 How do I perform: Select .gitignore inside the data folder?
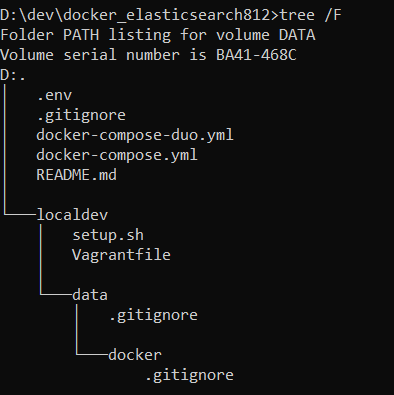tap(153, 316)
